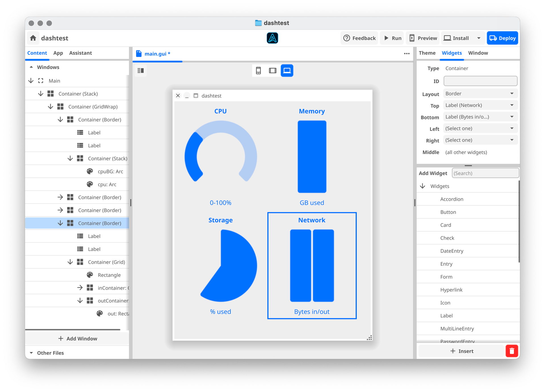This screenshot has width=545, height=392.
Task: Select the desktop laptop preview icon
Action: pos(287,71)
